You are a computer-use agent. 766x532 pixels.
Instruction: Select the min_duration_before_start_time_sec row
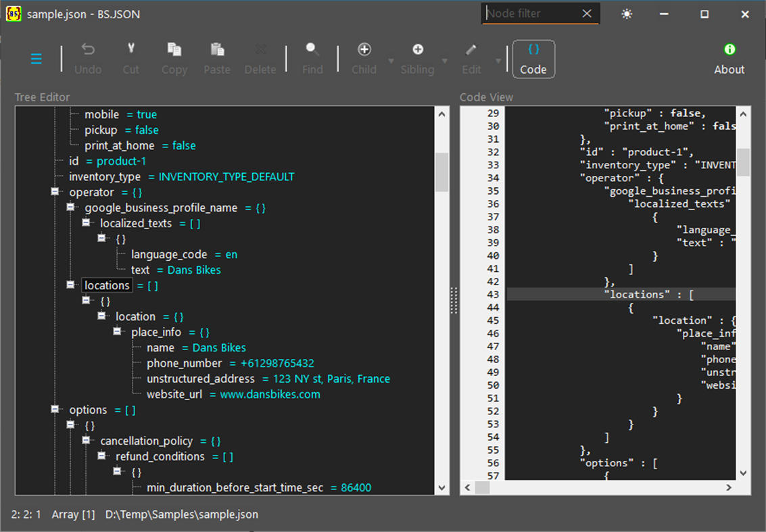click(x=259, y=487)
